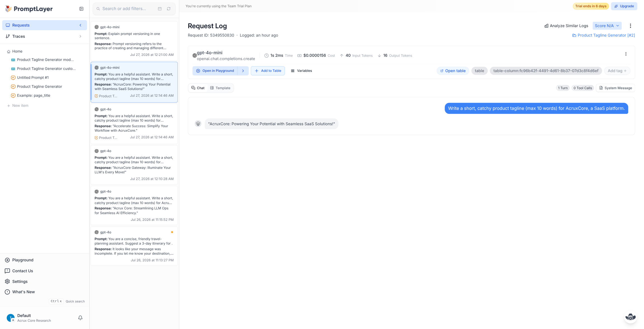644x329 pixels.
Task: Open the Score N/A dropdown
Action: (607, 26)
